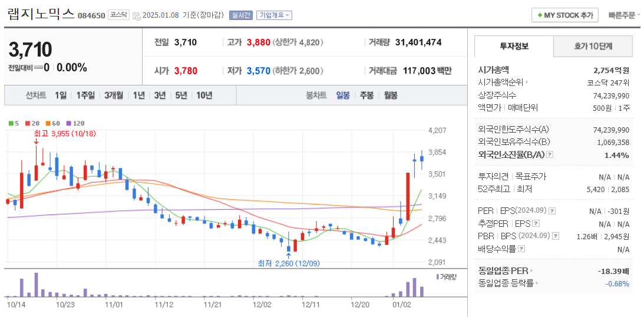The image size is (644, 317).
Task: Click the 시가총액순위 link
Action: tap(501, 82)
